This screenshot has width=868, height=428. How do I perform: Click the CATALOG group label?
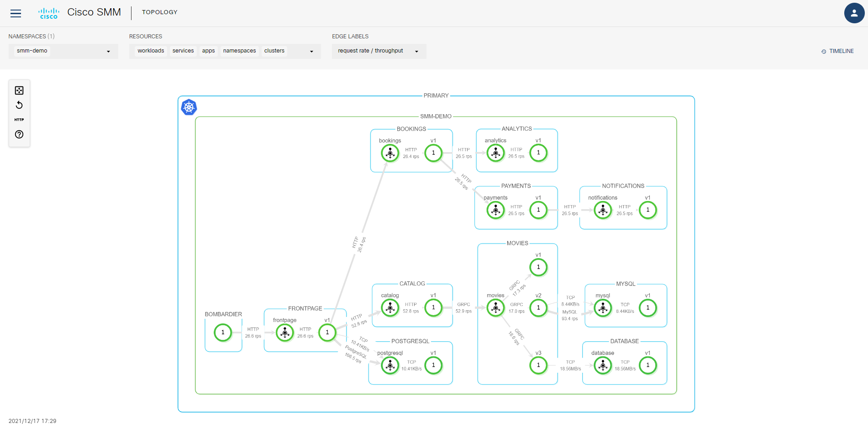coord(412,284)
